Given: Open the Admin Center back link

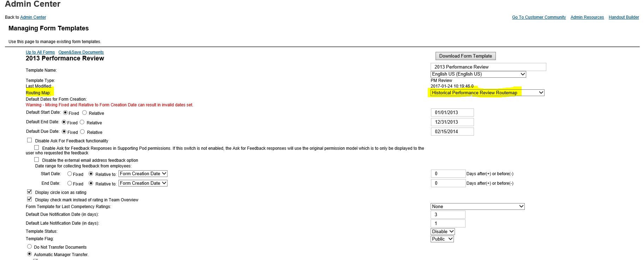Looking at the screenshot, I should [x=33, y=17].
